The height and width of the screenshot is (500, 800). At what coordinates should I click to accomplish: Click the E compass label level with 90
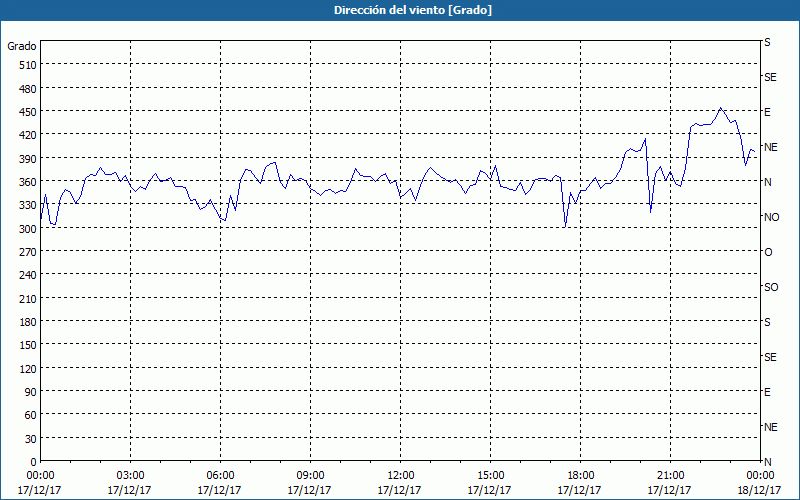[767, 392]
